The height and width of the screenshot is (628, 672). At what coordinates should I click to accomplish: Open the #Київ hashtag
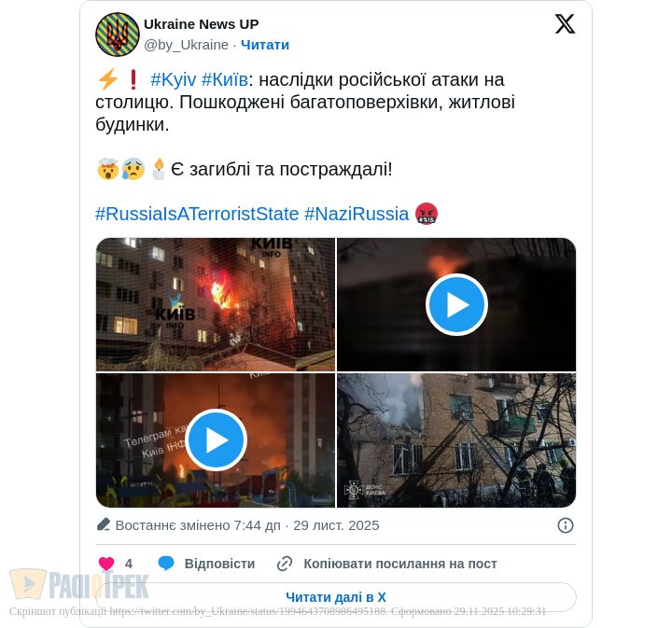click(225, 79)
